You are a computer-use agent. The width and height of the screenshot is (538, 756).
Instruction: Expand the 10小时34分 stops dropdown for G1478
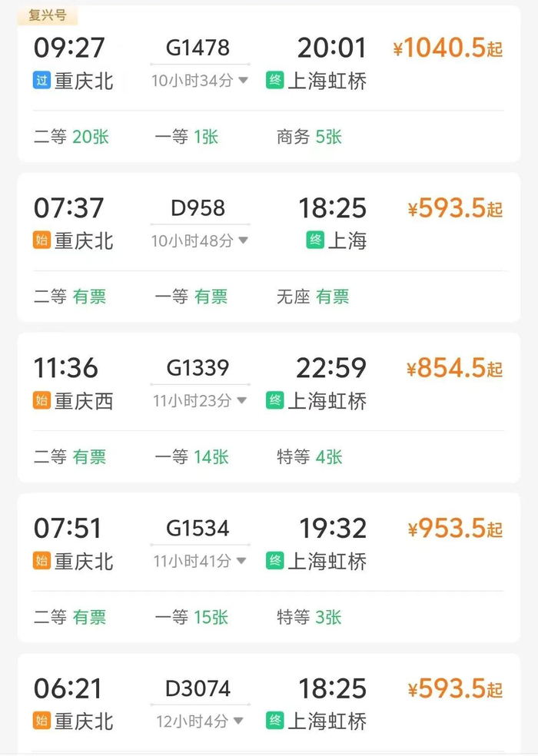point(243,81)
